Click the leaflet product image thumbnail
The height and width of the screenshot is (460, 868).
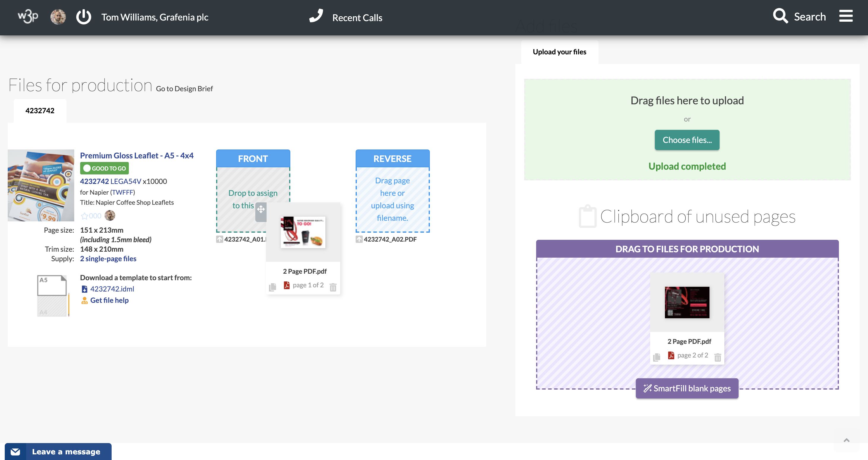(41, 185)
